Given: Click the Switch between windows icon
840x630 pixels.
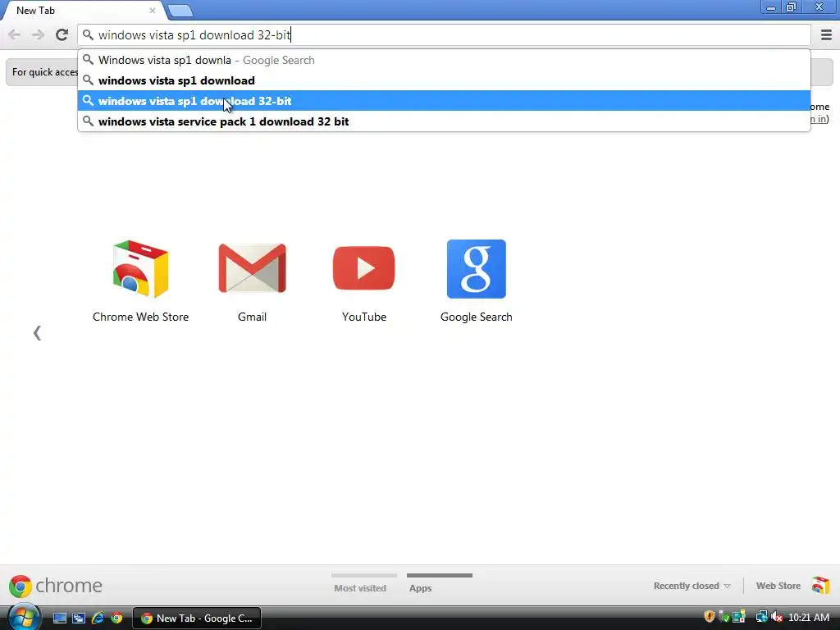Looking at the screenshot, I should tap(79, 618).
